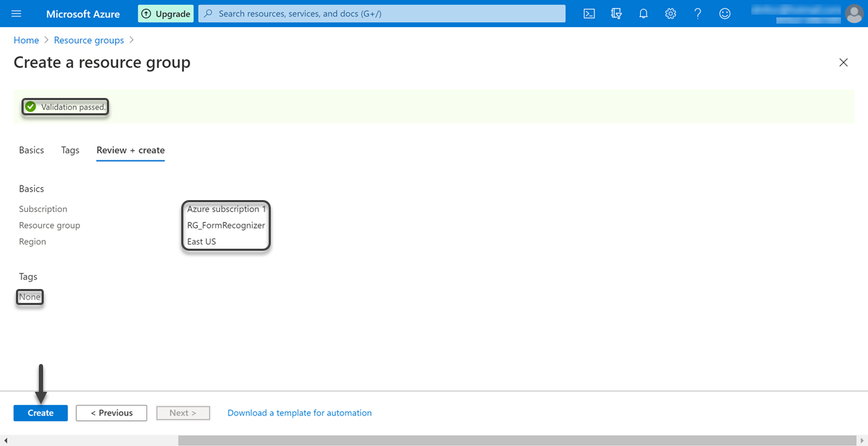The height and width of the screenshot is (446, 868).
Task: Click the Previous button
Action: (111, 413)
